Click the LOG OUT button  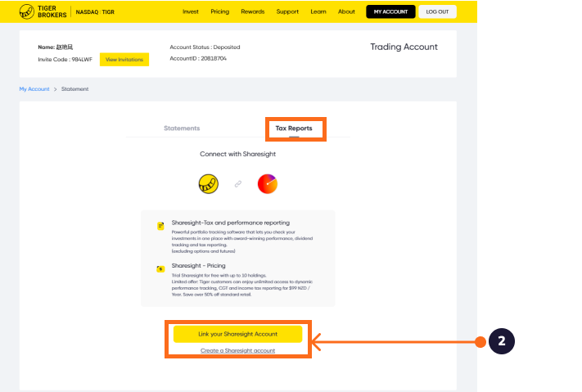437,12
